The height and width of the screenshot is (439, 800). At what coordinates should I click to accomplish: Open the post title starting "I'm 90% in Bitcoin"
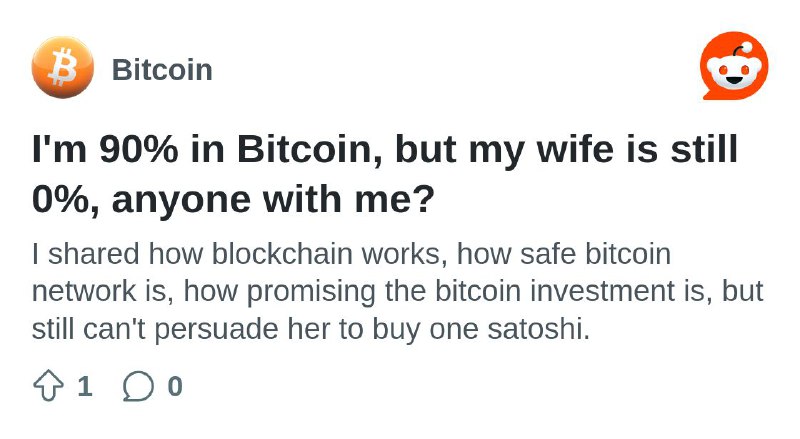click(x=385, y=174)
